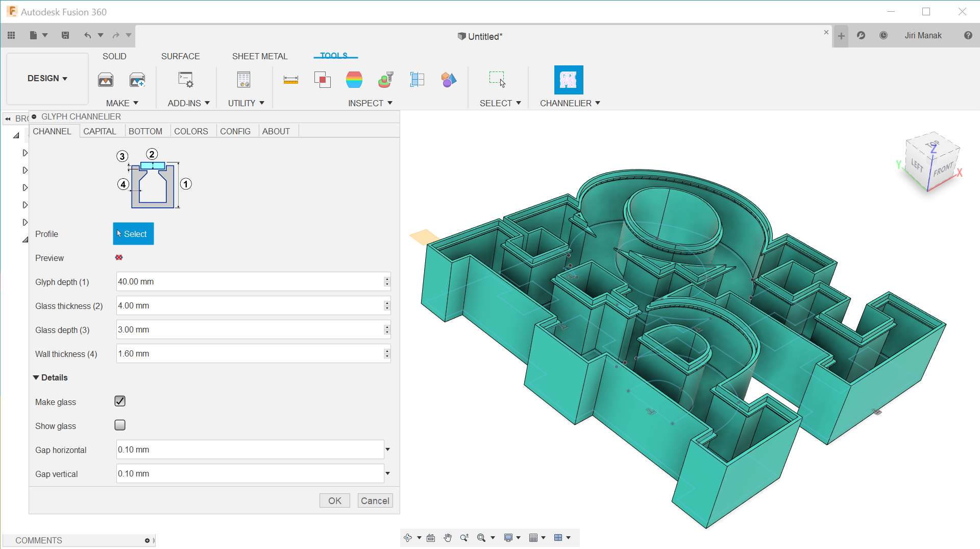980x549 pixels.
Task: Click the blue Profile Select button
Action: coord(133,234)
